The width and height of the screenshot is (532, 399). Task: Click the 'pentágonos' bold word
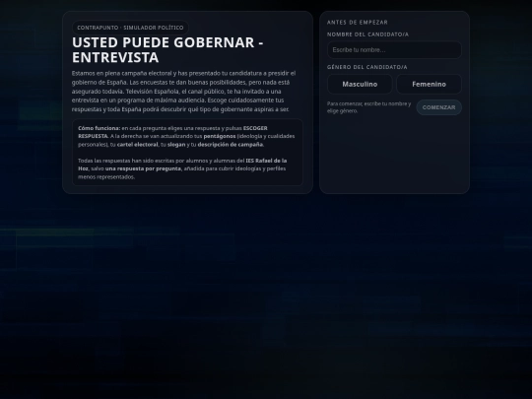pos(220,136)
